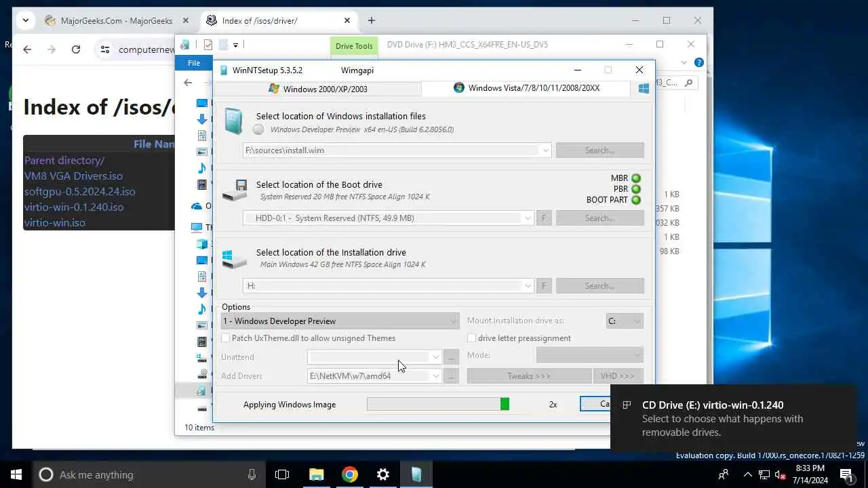This screenshot has width=868, height=488.
Task: Click the Properties checkmark icon in Explorer quick toolbar
Action: tap(208, 45)
